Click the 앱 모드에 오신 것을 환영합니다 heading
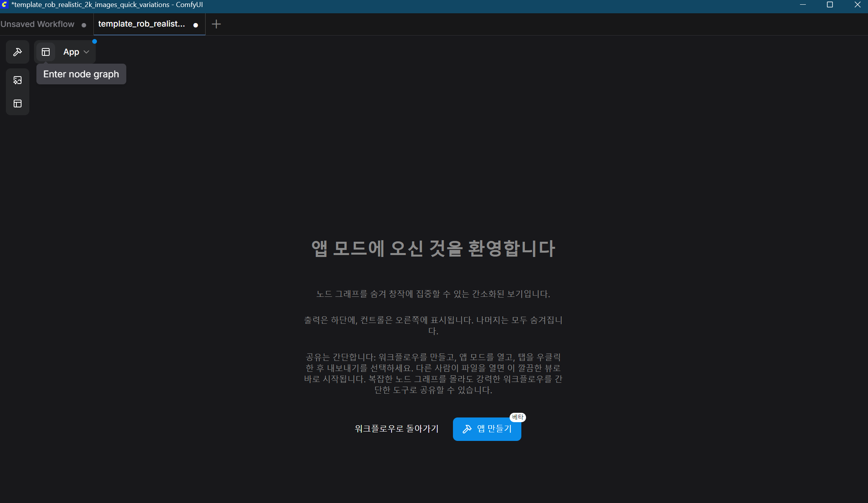This screenshot has width=868, height=503. click(433, 248)
